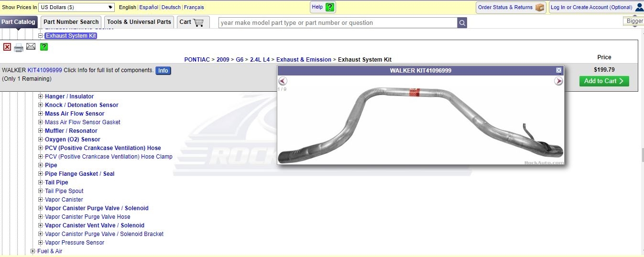Select English language link
This screenshot has height=257, width=644.
pos(128,7)
